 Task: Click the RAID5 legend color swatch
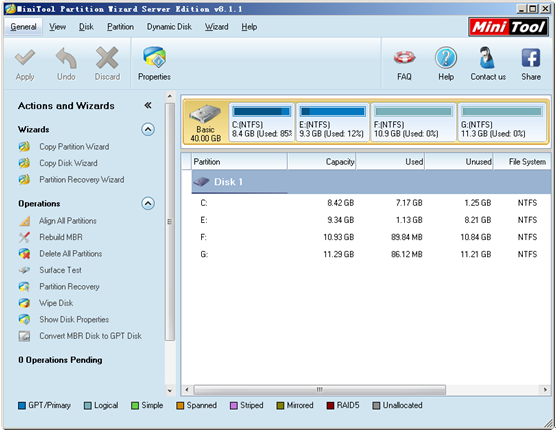tap(330, 405)
